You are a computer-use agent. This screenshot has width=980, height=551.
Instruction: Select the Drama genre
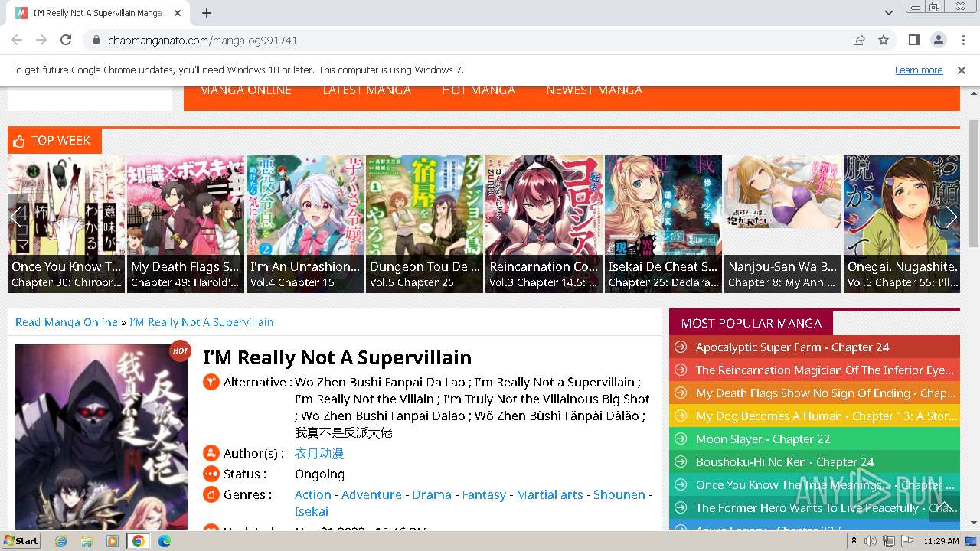point(432,495)
